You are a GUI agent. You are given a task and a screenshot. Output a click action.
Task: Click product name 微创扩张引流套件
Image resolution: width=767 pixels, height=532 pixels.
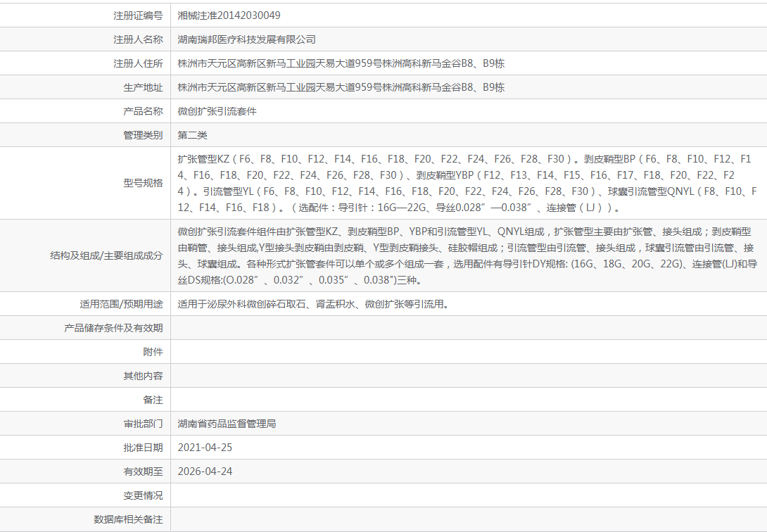click(x=217, y=111)
